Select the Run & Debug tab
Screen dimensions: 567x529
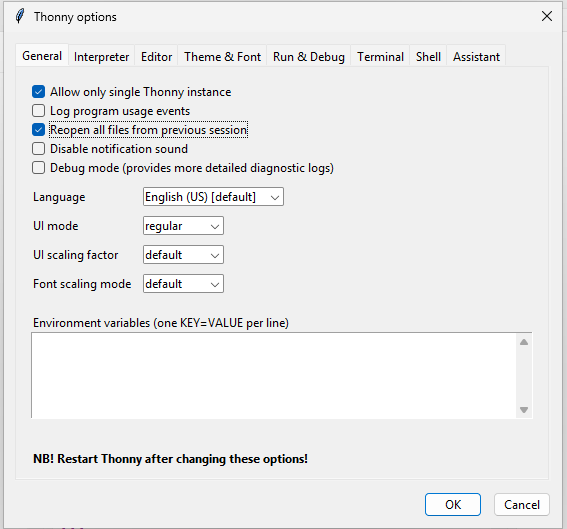pos(308,57)
